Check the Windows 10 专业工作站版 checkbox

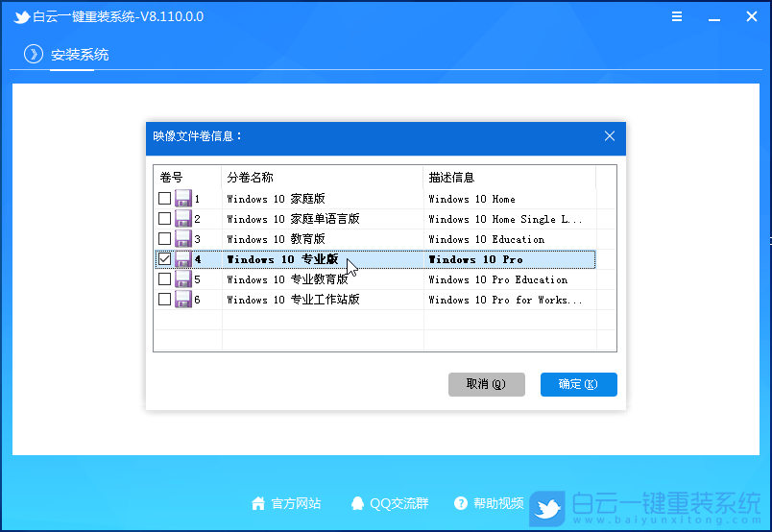pos(164,299)
